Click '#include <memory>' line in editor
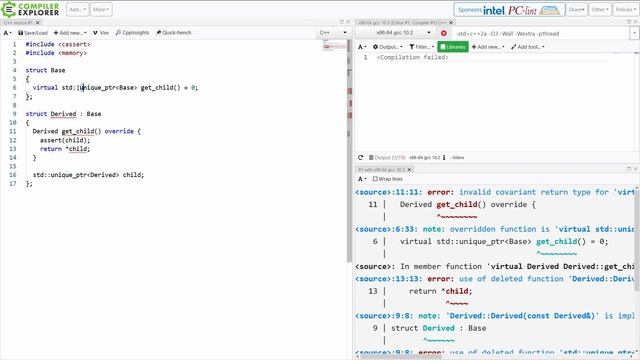The image size is (640, 360). click(56, 53)
